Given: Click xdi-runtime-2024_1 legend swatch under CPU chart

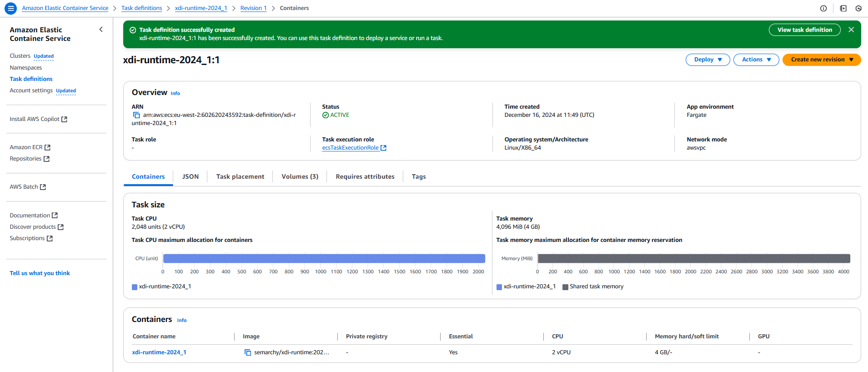Looking at the screenshot, I should [135, 287].
